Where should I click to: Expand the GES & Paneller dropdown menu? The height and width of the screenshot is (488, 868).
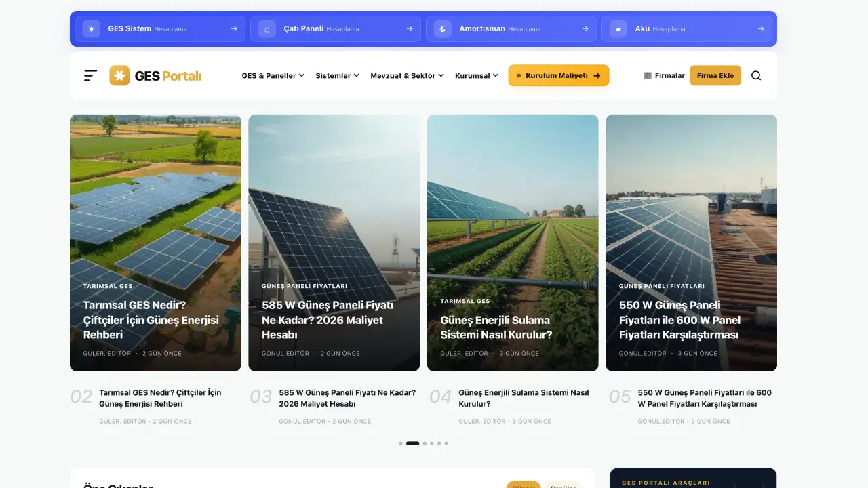(x=273, y=75)
